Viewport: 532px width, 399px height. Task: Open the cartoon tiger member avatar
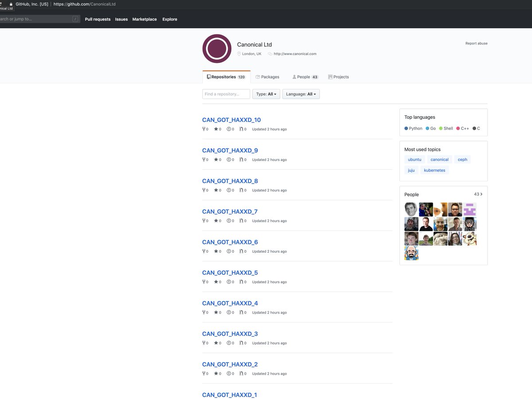pyautogui.click(x=469, y=239)
